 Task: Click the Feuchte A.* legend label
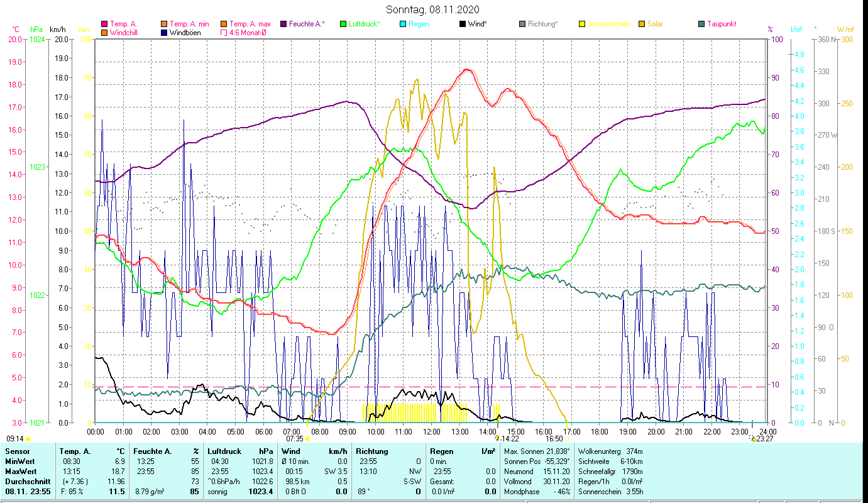tap(307, 24)
